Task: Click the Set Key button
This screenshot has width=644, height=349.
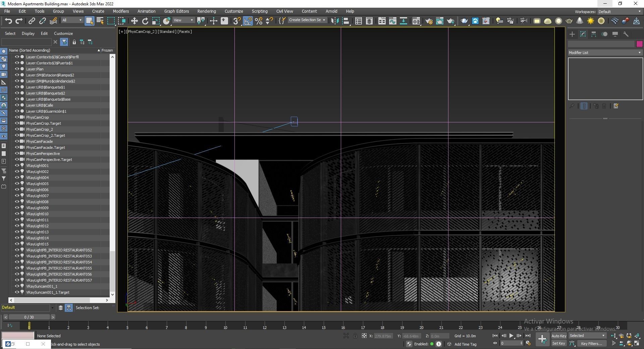Action: [x=558, y=343]
